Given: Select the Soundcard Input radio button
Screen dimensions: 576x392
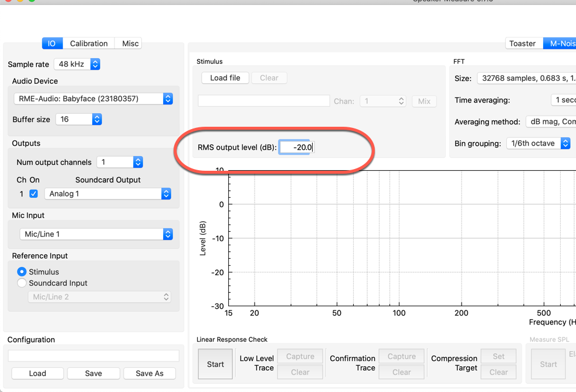Looking at the screenshot, I should click(x=22, y=283).
